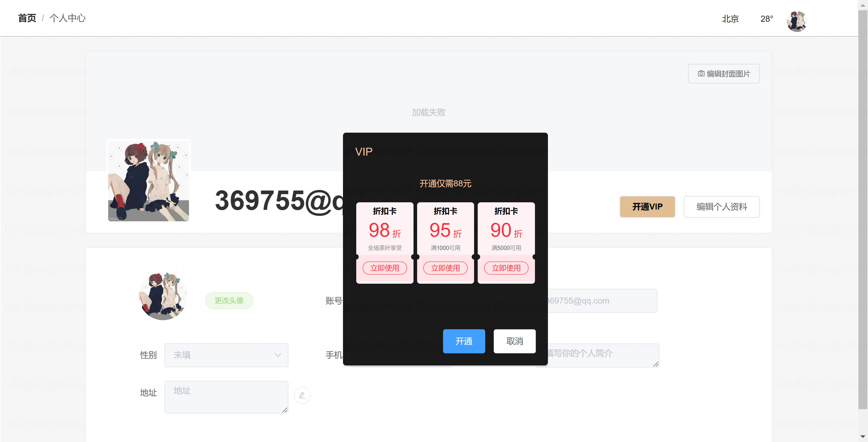Click 开通 button in VIP dialog
868x442 pixels.
[464, 341]
